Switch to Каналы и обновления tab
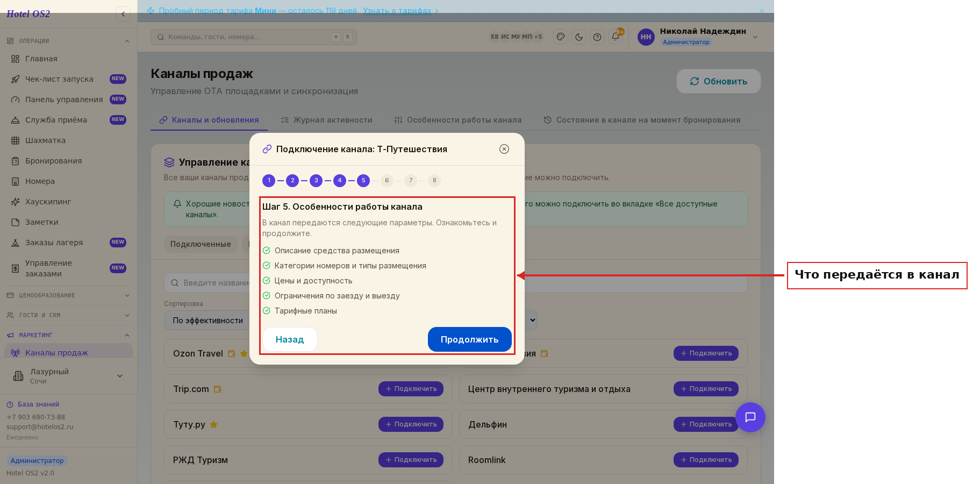The image size is (980, 484). point(209,120)
